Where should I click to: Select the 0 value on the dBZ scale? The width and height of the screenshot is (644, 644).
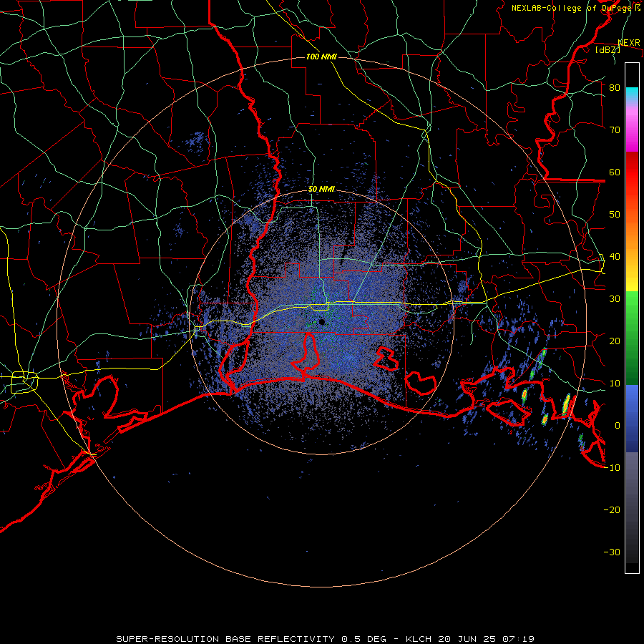pyautogui.click(x=618, y=426)
